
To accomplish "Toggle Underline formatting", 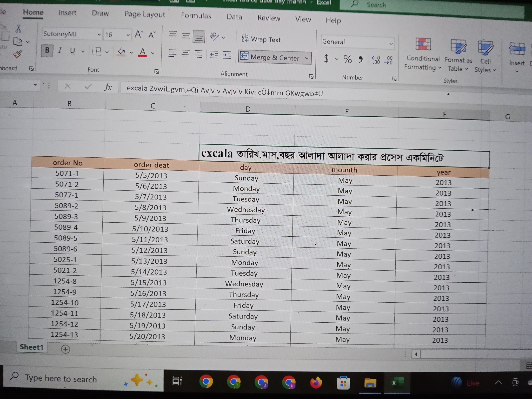I will click(x=72, y=51).
